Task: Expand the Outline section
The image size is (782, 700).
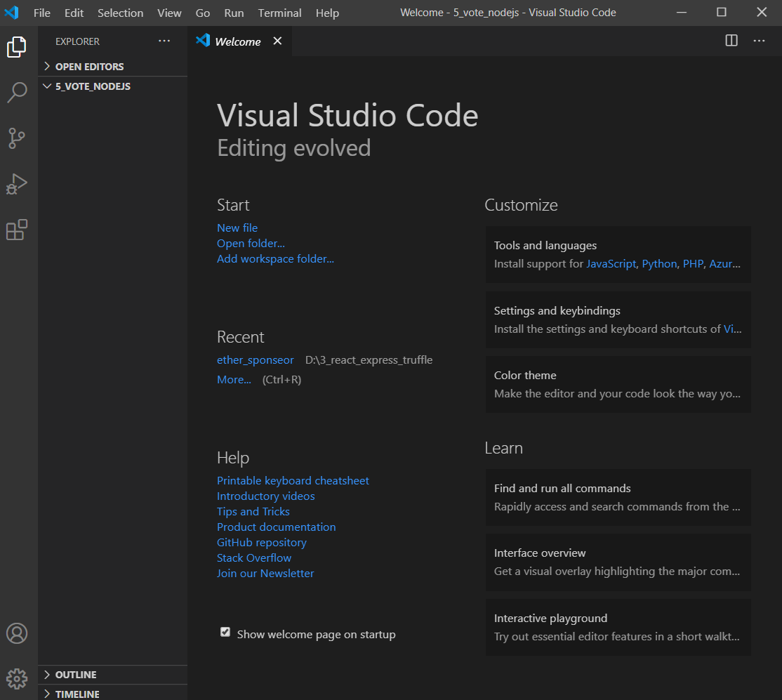Action: [x=76, y=675]
